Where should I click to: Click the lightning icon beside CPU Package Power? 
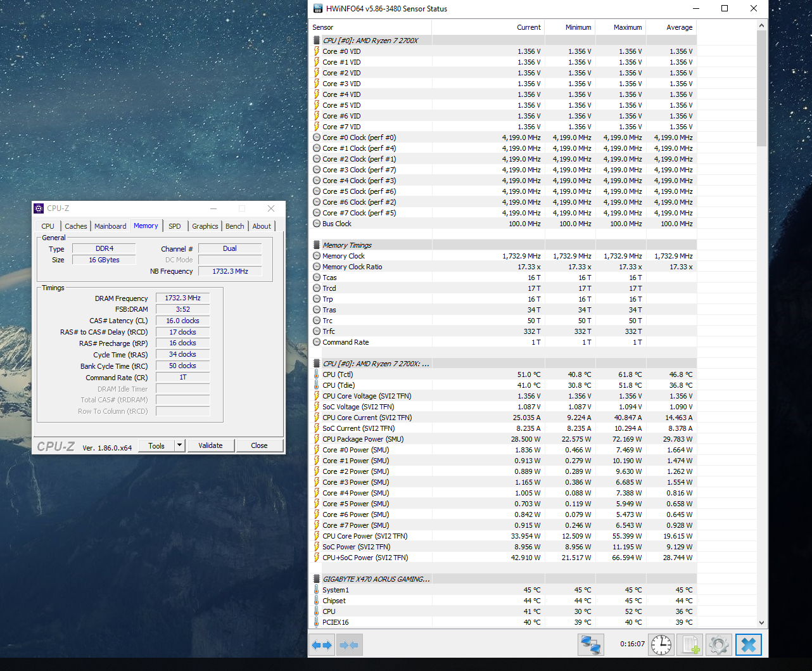point(317,439)
